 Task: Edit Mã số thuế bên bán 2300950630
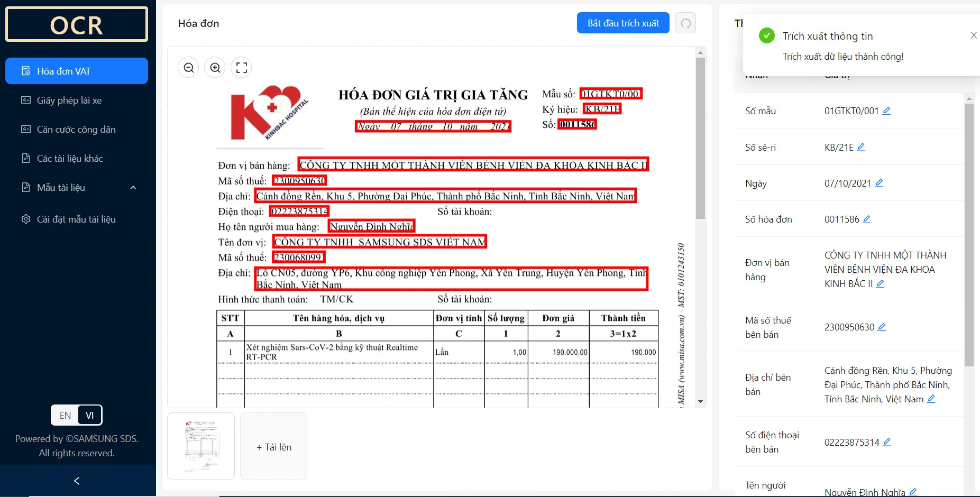click(882, 327)
